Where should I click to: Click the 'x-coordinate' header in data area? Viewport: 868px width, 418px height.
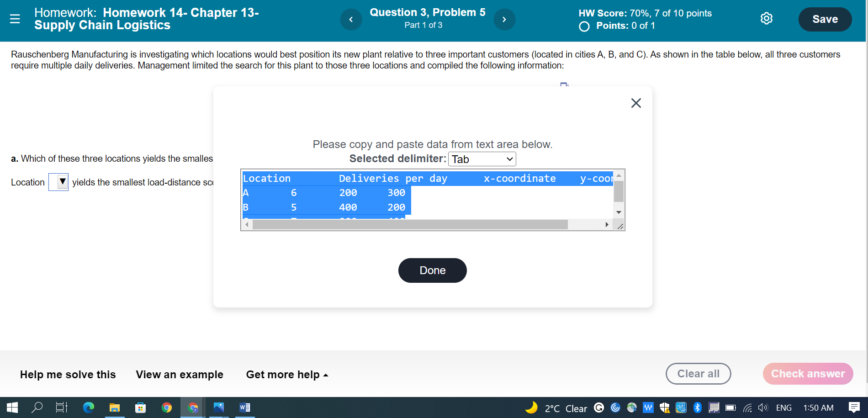tap(520, 178)
